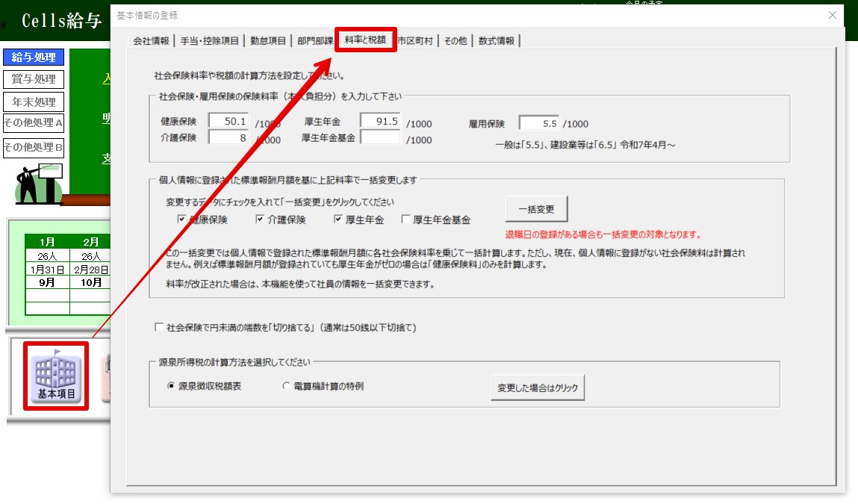Uncheck the 介護保険 checkbox
The width and height of the screenshot is (858, 504).
[260, 220]
